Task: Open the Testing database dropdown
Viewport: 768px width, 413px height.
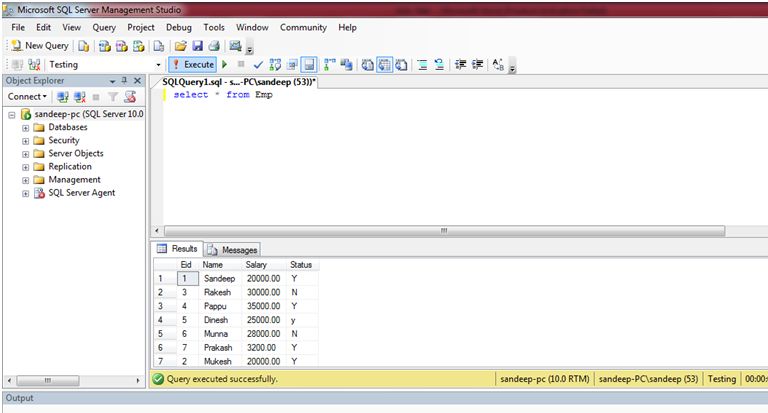Action: (x=158, y=65)
